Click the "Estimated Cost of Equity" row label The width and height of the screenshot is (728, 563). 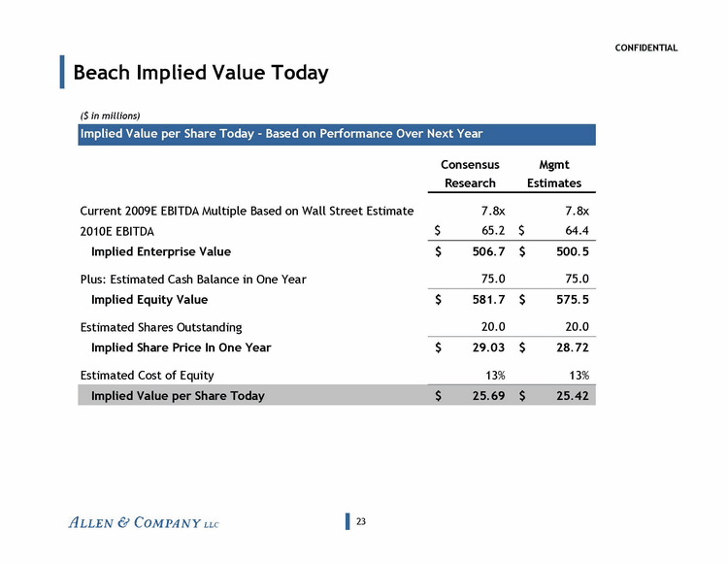147,375
